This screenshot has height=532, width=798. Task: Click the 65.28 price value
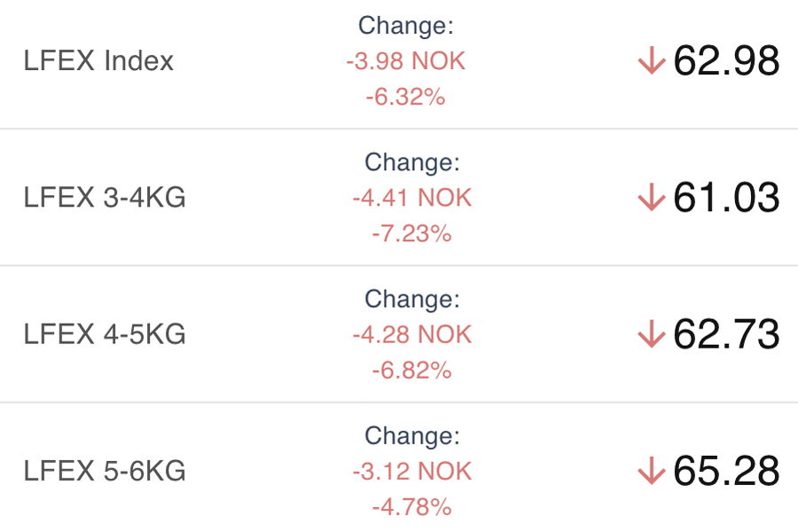[x=726, y=471]
